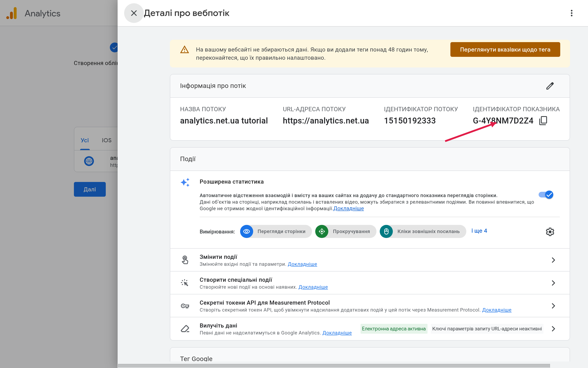588x368 pixels.
Task: Click the warning triangle icon in banner
Action: click(184, 50)
